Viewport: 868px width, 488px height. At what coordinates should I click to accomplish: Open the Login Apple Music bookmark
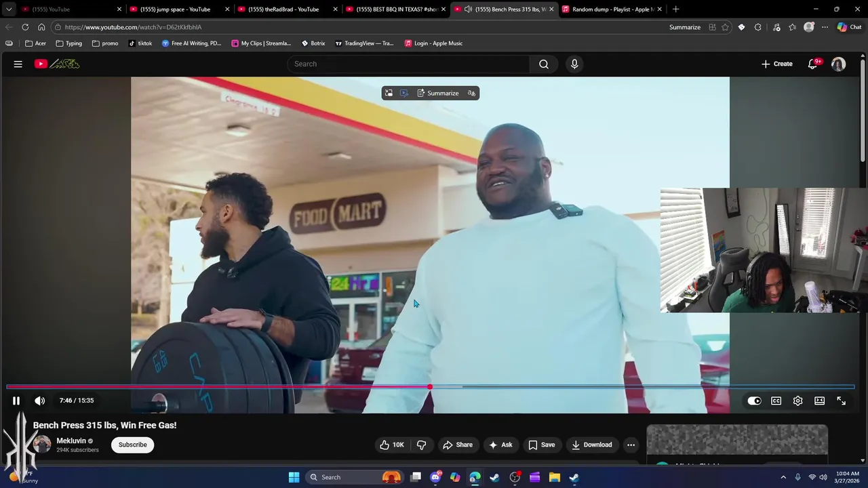pyautogui.click(x=433, y=43)
